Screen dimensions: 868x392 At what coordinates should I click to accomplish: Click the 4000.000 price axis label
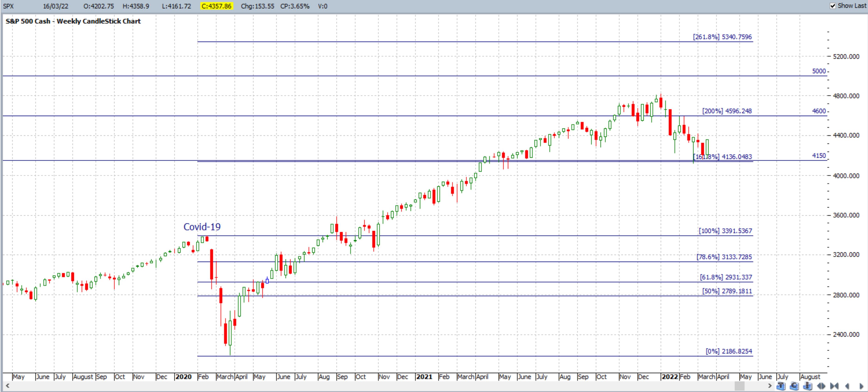coord(846,176)
